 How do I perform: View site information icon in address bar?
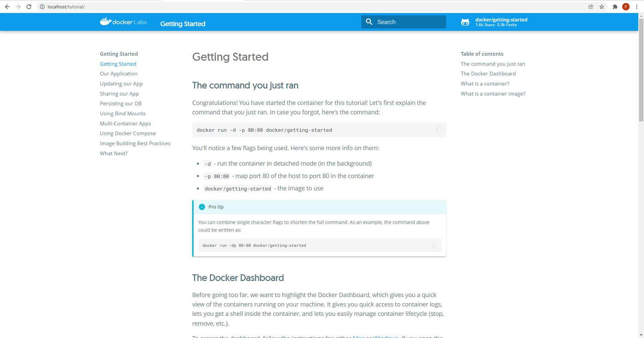42,7
